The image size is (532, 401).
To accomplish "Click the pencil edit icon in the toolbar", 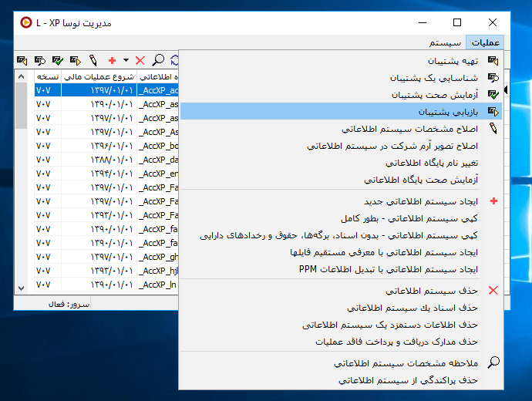I will pos(93,59).
